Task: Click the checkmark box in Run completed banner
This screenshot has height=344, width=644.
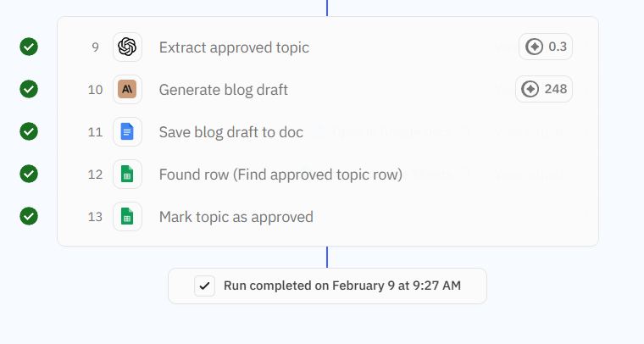Action: tap(204, 286)
